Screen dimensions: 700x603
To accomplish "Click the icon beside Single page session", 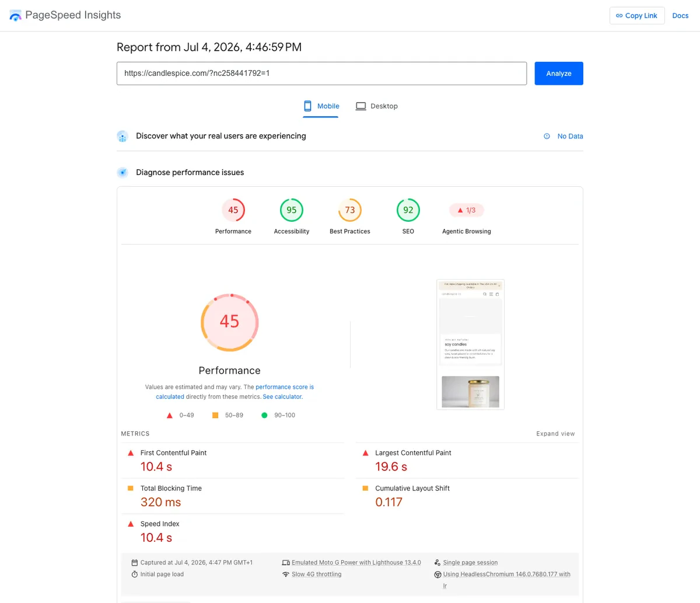I will [437, 563].
